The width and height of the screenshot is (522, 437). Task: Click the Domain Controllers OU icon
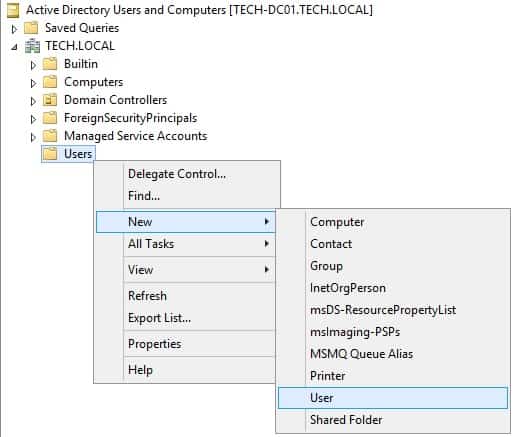(50, 100)
